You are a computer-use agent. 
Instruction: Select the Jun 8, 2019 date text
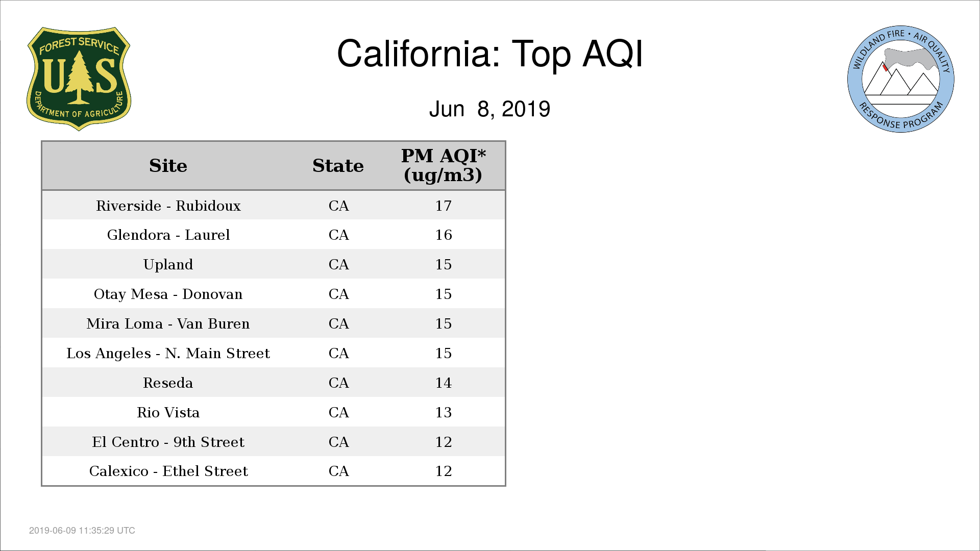click(x=489, y=109)
